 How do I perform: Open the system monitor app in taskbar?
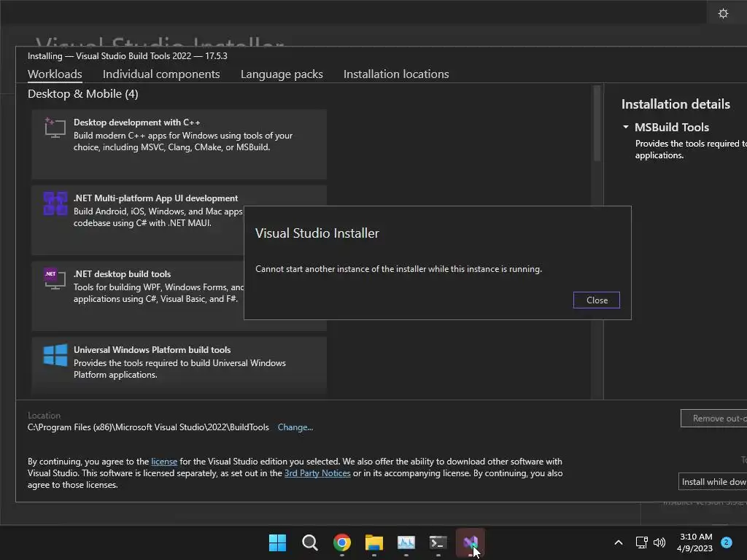[406, 542]
